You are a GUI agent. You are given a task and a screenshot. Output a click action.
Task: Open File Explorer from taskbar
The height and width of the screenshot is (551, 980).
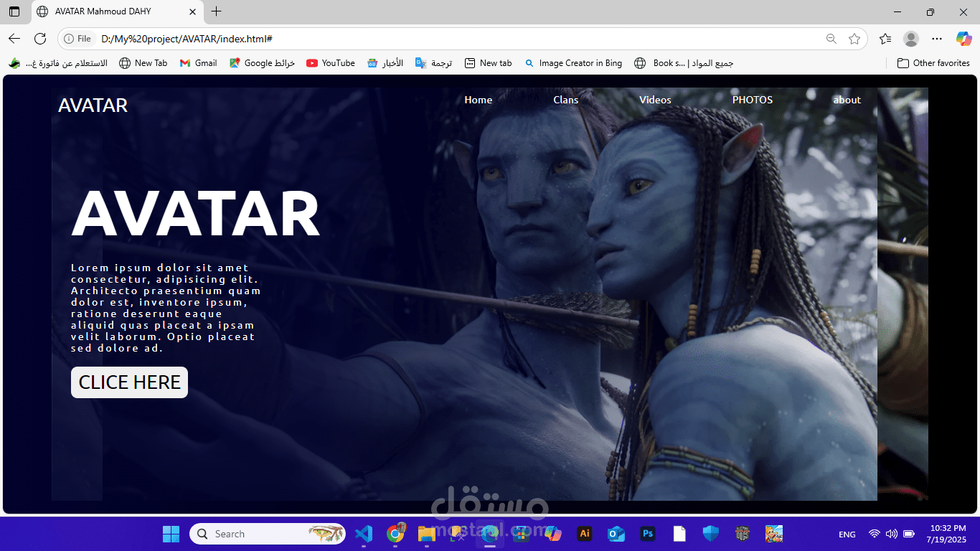point(426,534)
